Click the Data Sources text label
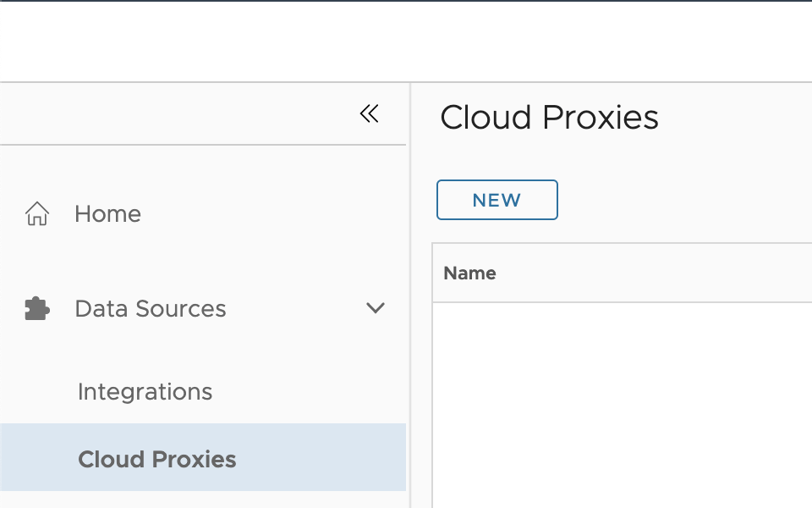 (x=151, y=309)
